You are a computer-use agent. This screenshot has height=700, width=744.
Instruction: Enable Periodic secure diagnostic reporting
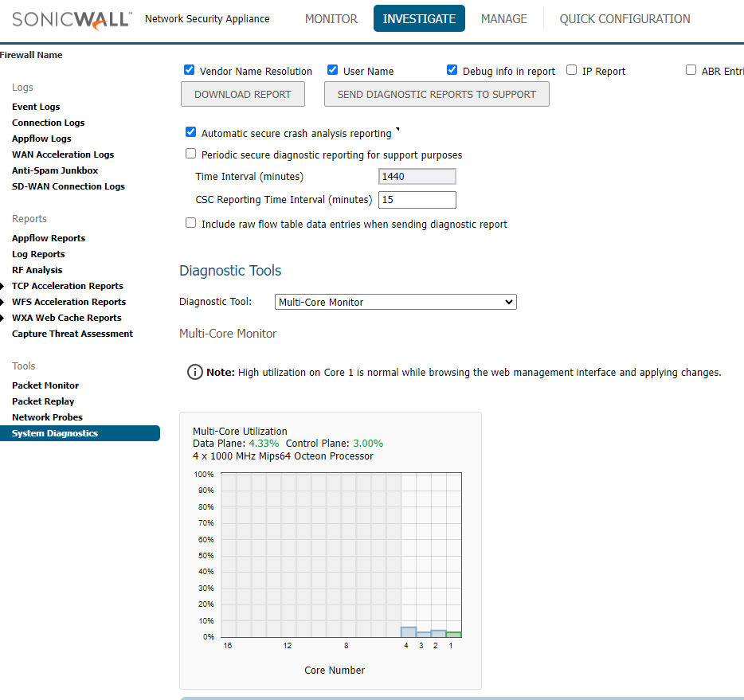(x=190, y=154)
